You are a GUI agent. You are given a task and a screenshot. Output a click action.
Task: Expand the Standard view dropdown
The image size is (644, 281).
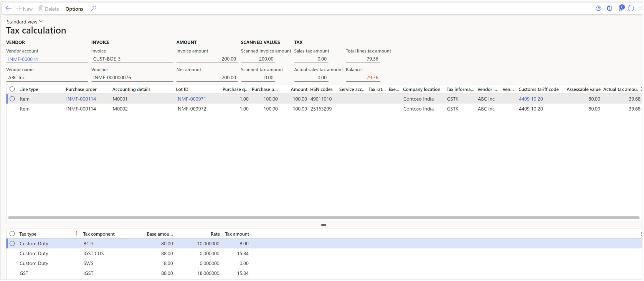coord(25,22)
